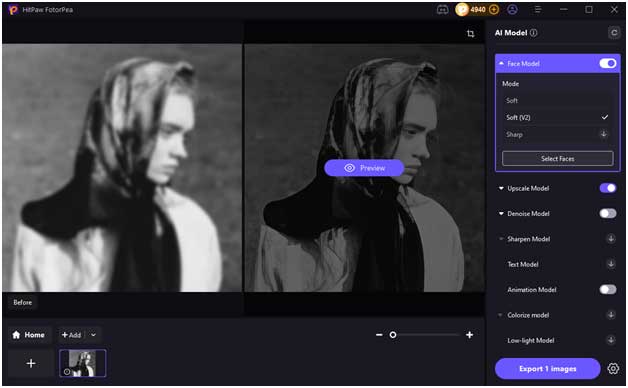The width and height of the screenshot is (628, 388).
Task: Zoom in with the plus icon
Action: coord(469,334)
